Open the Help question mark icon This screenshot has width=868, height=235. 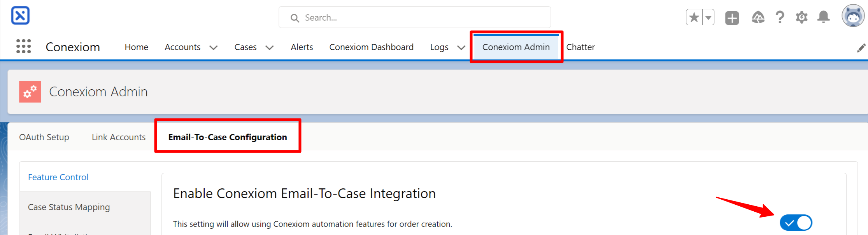780,17
